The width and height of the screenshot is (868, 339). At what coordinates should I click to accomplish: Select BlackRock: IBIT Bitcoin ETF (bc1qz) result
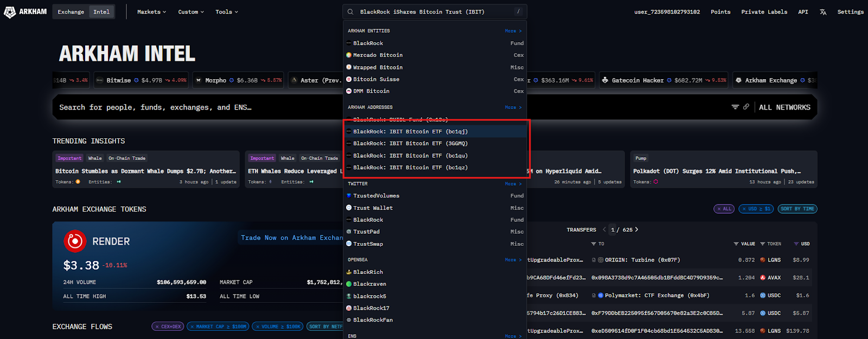pyautogui.click(x=435, y=168)
